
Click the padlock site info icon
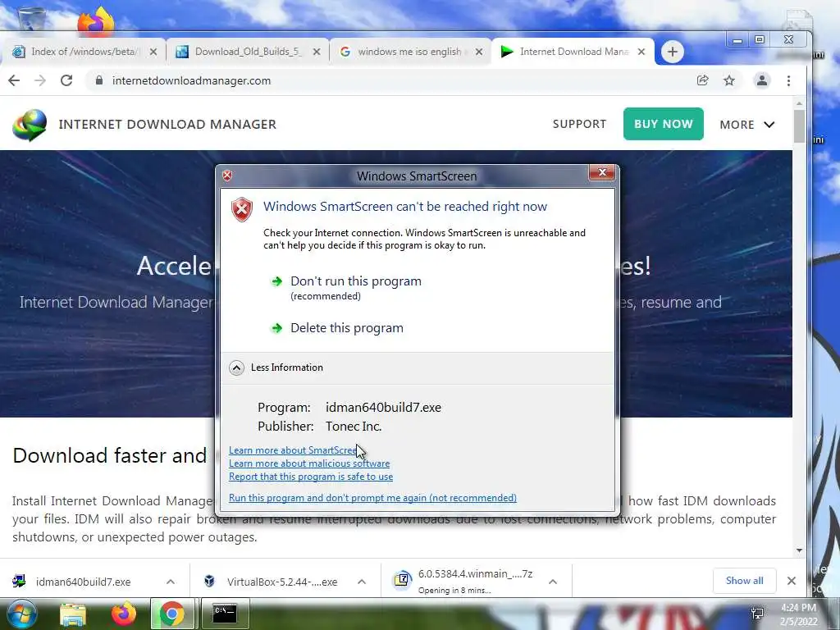[x=98, y=80]
